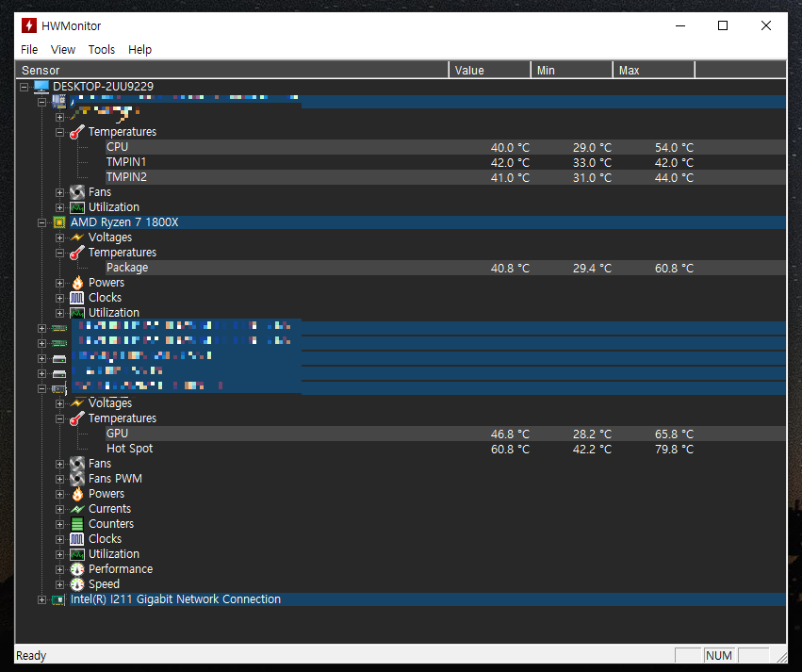Expand the Intel I211 network node
The height and width of the screenshot is (672, 802).
point(42,599)
